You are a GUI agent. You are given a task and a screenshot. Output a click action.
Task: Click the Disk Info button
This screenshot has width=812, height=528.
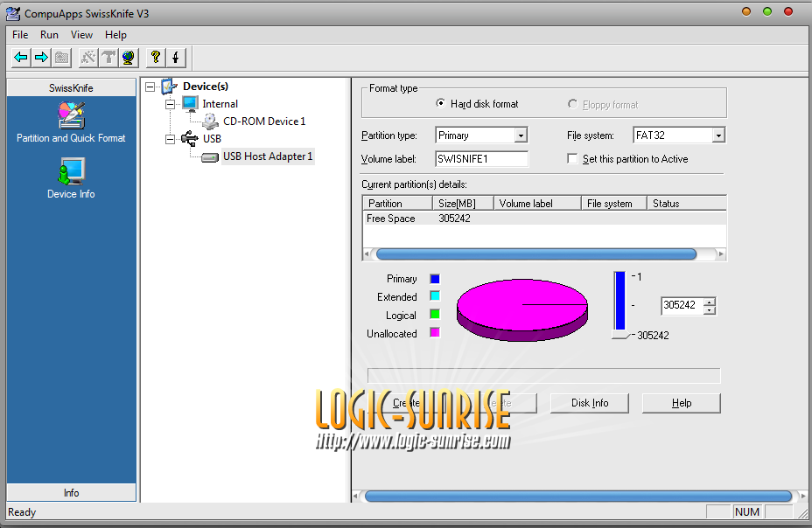point(590,403)
